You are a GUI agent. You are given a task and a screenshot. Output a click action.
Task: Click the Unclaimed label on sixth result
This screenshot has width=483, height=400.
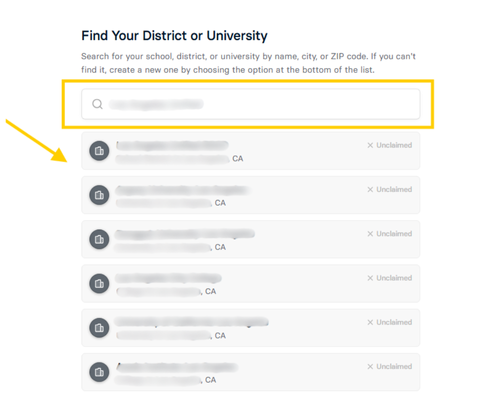pos(390,367)
